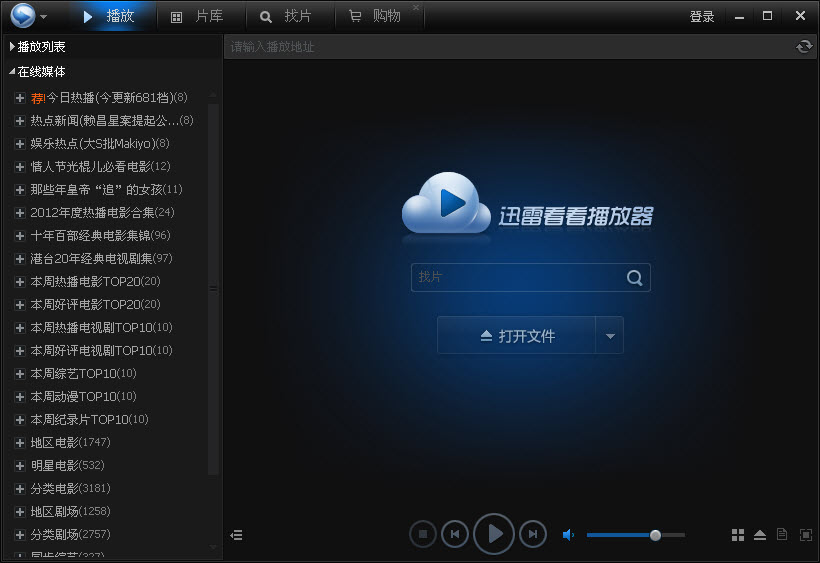The image size is (820, 563).
Task: Toggle fullscreen mode icon
Action: tap(806, 535)
